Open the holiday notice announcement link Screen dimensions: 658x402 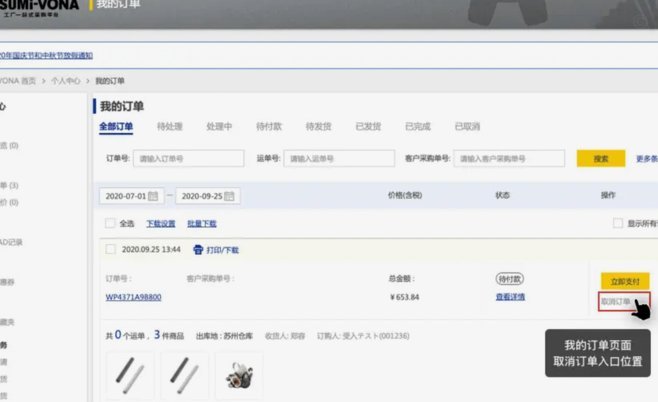46,55
